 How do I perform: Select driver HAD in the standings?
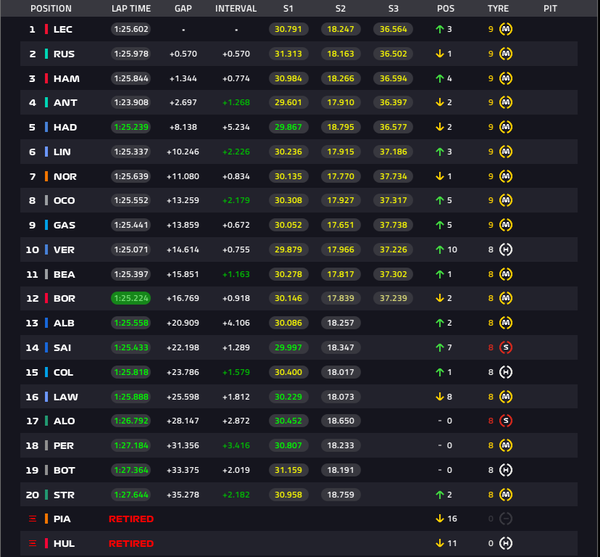coord(65,127)
